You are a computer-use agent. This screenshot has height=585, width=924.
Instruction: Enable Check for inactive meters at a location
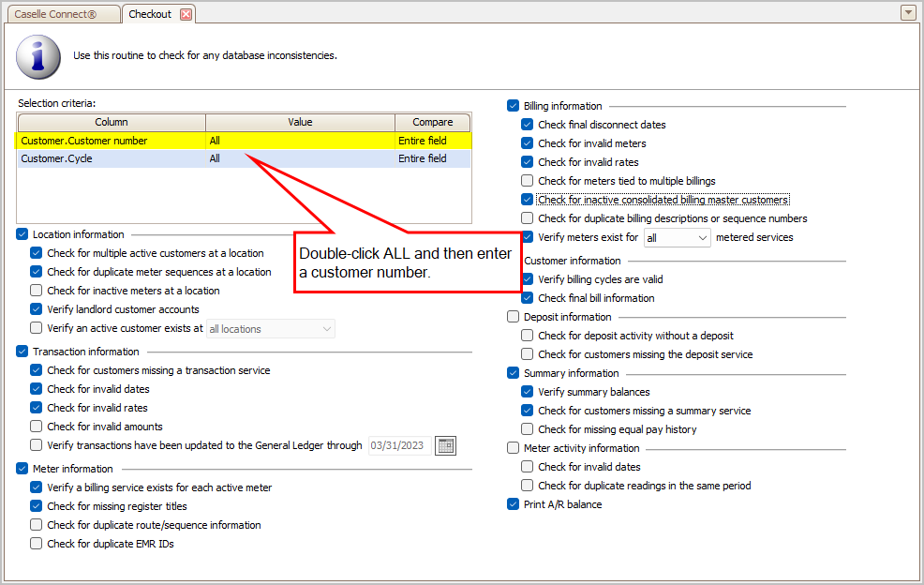[x=37, y=290]
